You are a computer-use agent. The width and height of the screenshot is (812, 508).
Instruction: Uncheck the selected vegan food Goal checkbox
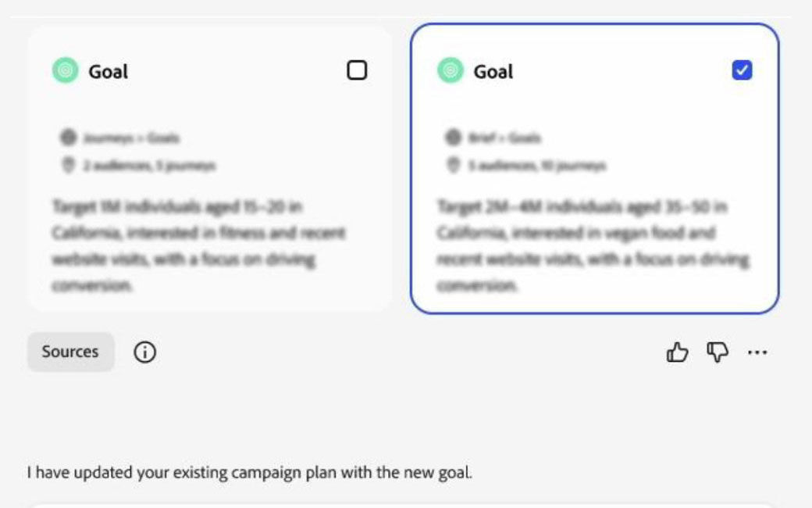[x=742, y=71]
